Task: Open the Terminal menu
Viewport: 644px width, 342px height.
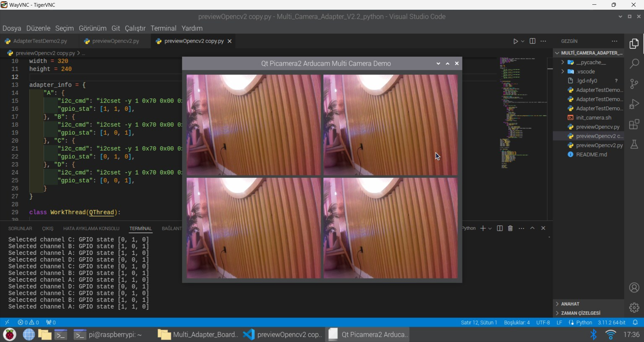Action: (163, 28)
